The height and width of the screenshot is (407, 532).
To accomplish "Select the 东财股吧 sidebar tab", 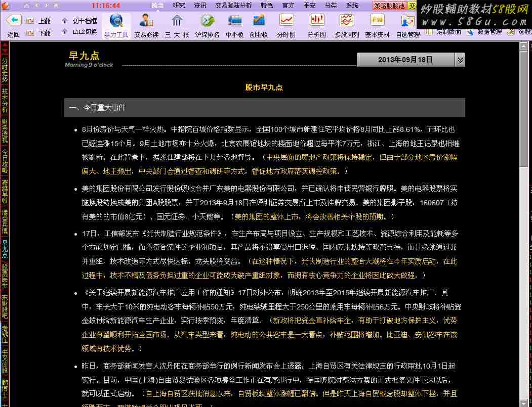I will coord(5,307).
